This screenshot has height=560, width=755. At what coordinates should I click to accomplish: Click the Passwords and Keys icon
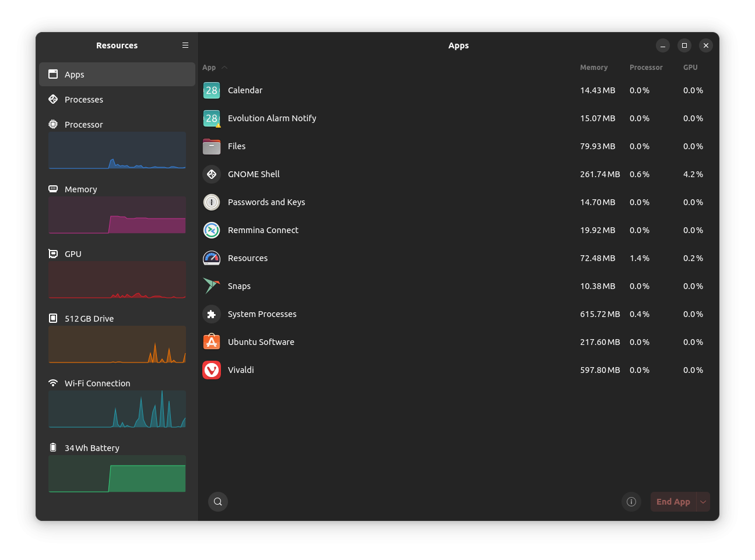(212, 202)
